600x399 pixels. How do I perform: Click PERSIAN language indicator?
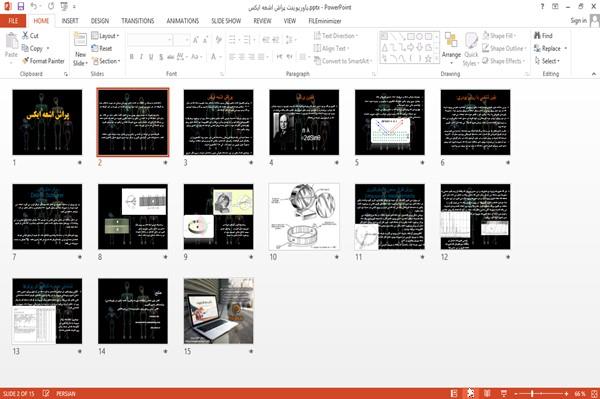tap(66, 394)
